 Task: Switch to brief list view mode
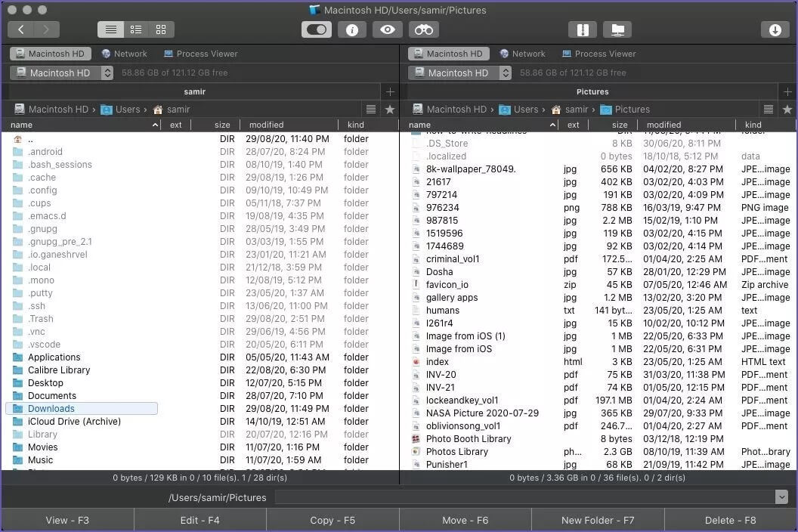[136, 29]
